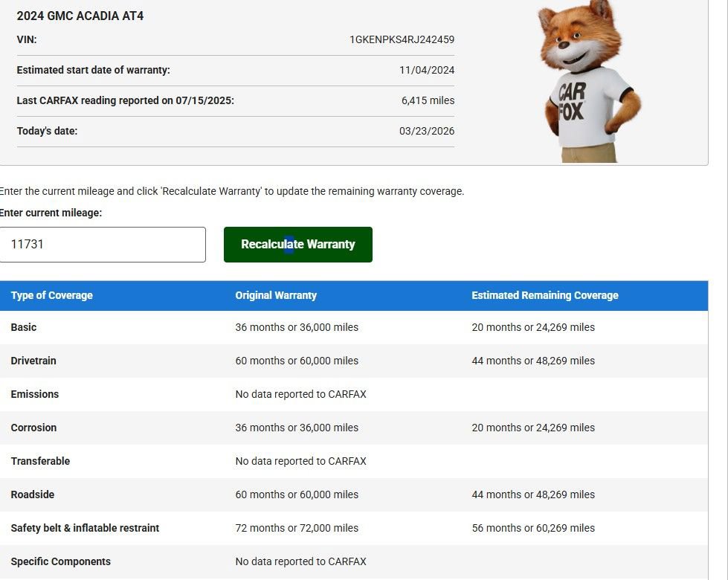728x580 pixels.
Task: Click the Type of Coverage column header
Action: 52,295
